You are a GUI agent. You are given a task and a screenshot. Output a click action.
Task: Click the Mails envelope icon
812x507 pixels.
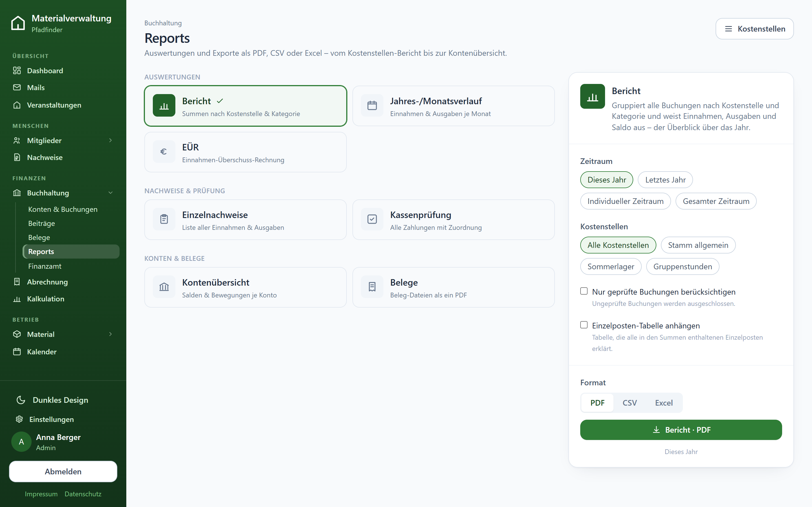click(x=17, y=88)
